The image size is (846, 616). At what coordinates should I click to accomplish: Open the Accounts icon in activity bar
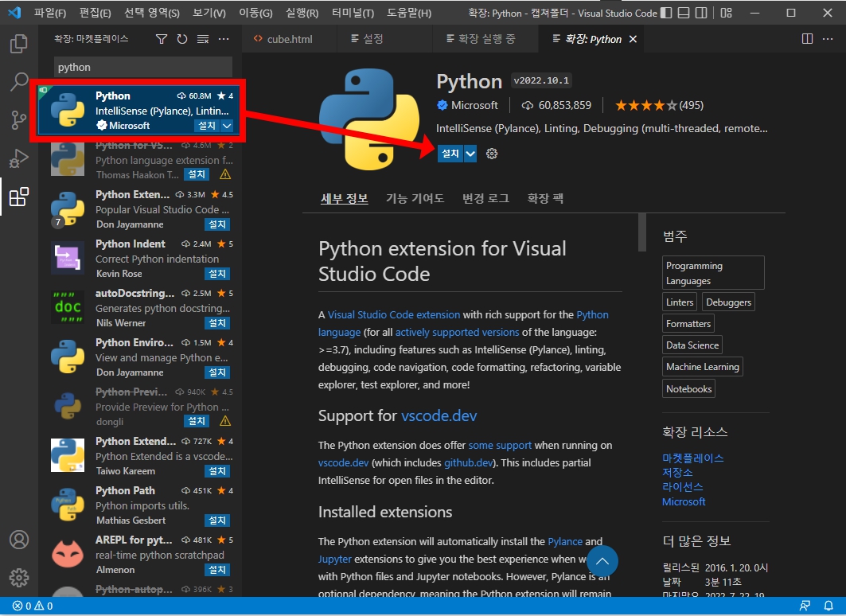coord(19,540)
